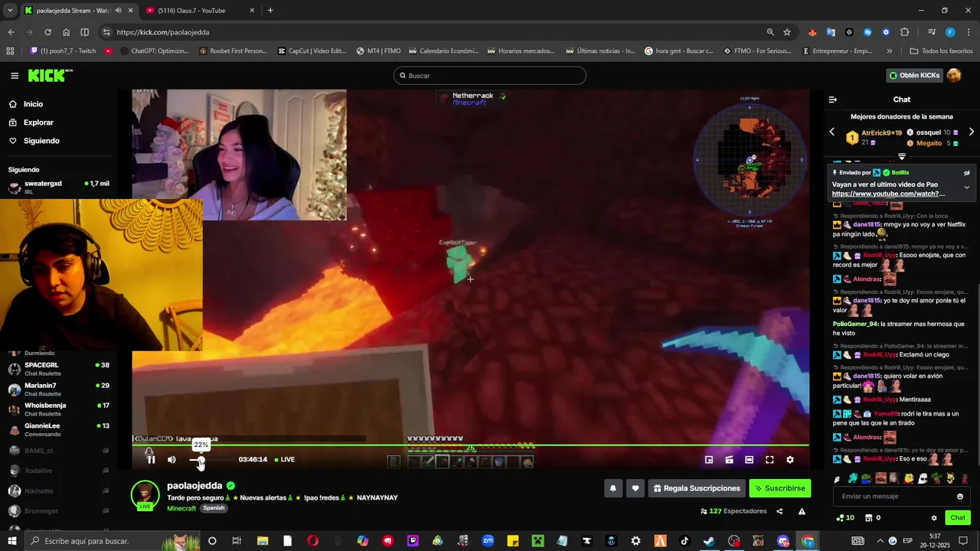Open Whoisbennja channel in sidebar
This screenshot has width=980, height=551.
[59, 409]
